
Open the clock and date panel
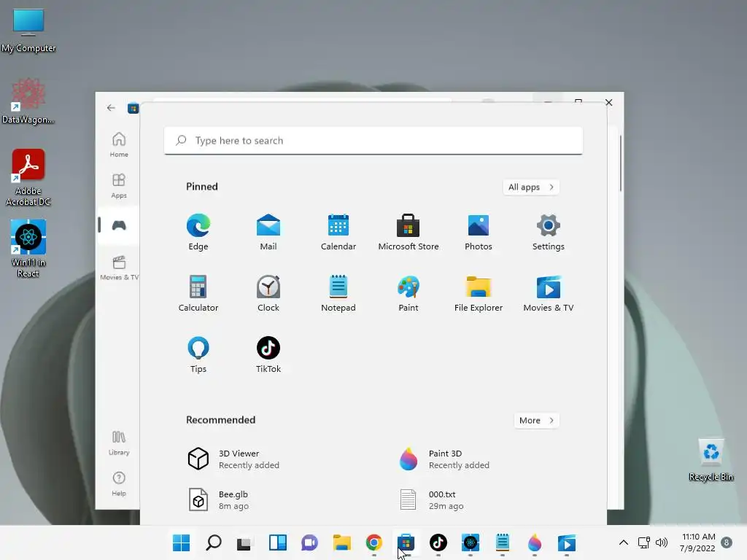pos(697,542)
